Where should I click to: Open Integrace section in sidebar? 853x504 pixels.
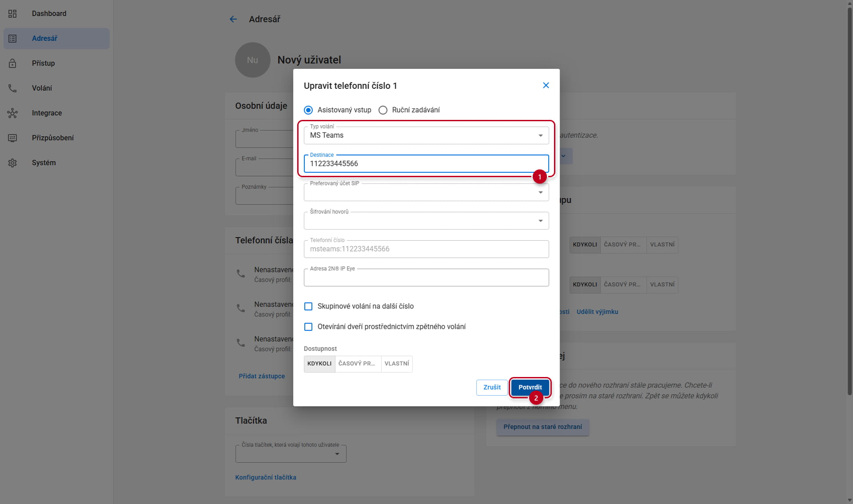point(56,113)
